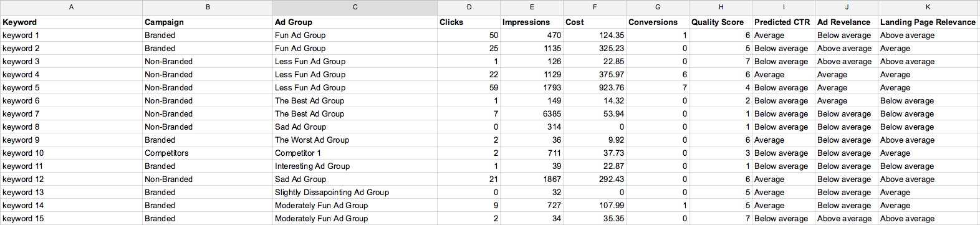This screenshot has height=225, width=980.
Task: Click keyword 6's 'Below average' Landing Page cell
Action: click(928, 100)
